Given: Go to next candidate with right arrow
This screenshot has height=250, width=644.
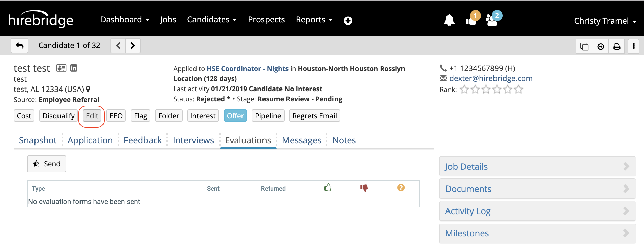Looking at the screenshot, I should tap(133, 46).
